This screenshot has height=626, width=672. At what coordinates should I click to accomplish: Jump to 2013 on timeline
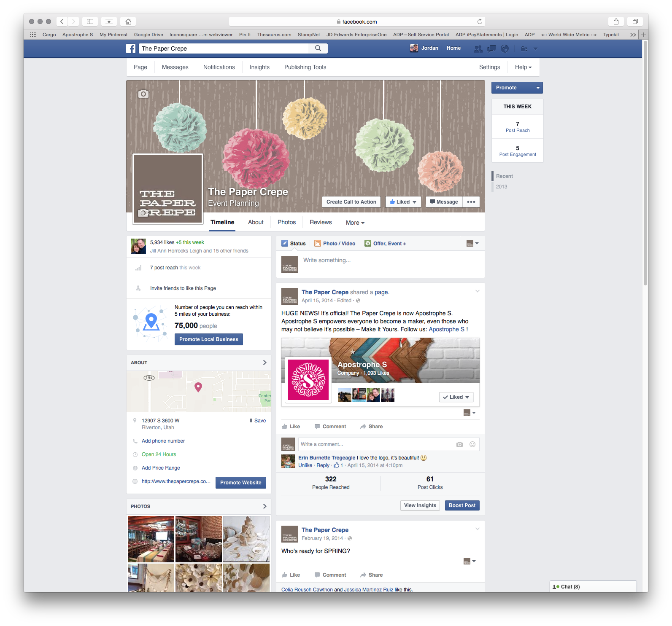click(502, 187)
